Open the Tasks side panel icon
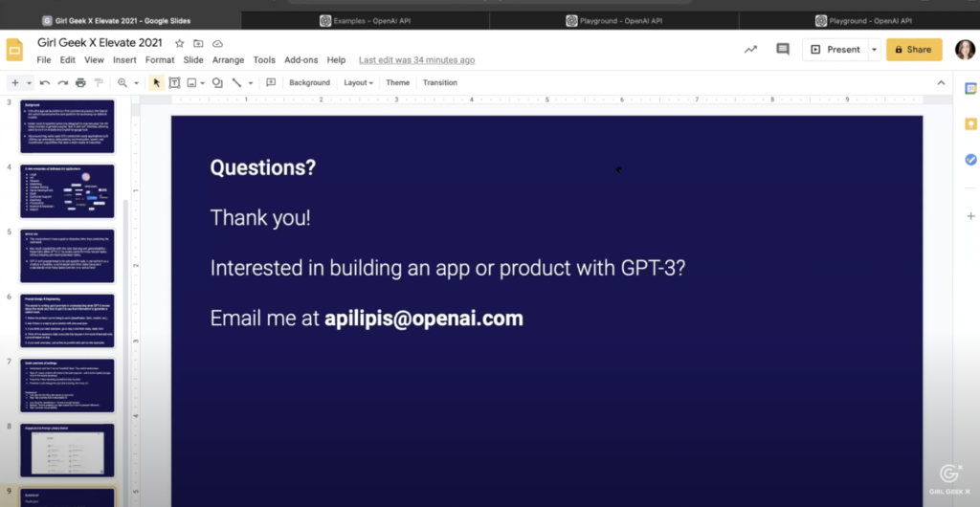Viewport: 980px width, 507px height. [970, 160]
